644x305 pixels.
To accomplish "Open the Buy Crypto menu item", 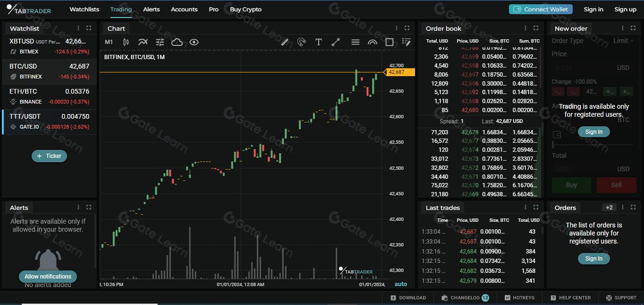I will pyautogui.click(x=246, y=9).
